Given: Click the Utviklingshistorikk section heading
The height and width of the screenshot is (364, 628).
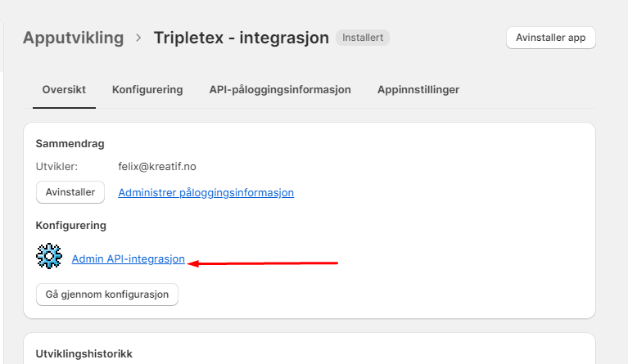Looking at the screenshot, I should pyautogui.click(x=84, y=353).
